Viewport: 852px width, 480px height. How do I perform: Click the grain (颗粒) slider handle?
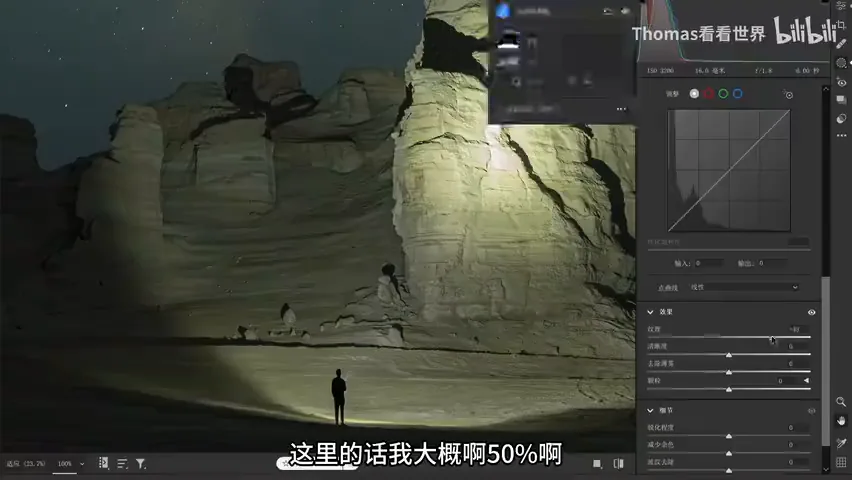(729, 389)
